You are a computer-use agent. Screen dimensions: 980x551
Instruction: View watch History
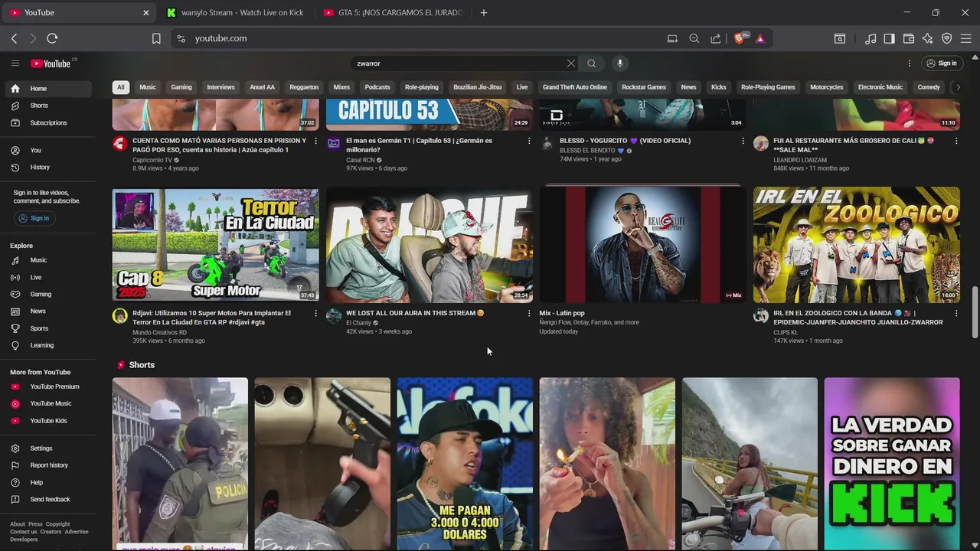click(x=47, y=167)
